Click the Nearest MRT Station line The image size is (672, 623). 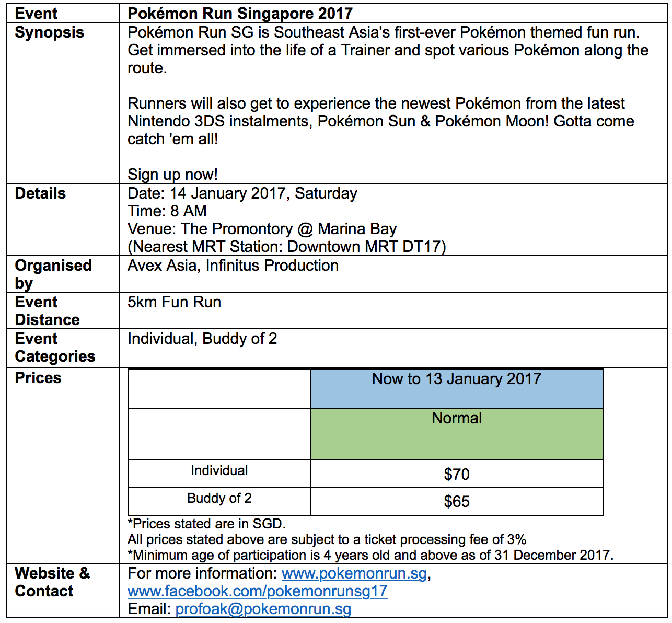coord(286,247)
